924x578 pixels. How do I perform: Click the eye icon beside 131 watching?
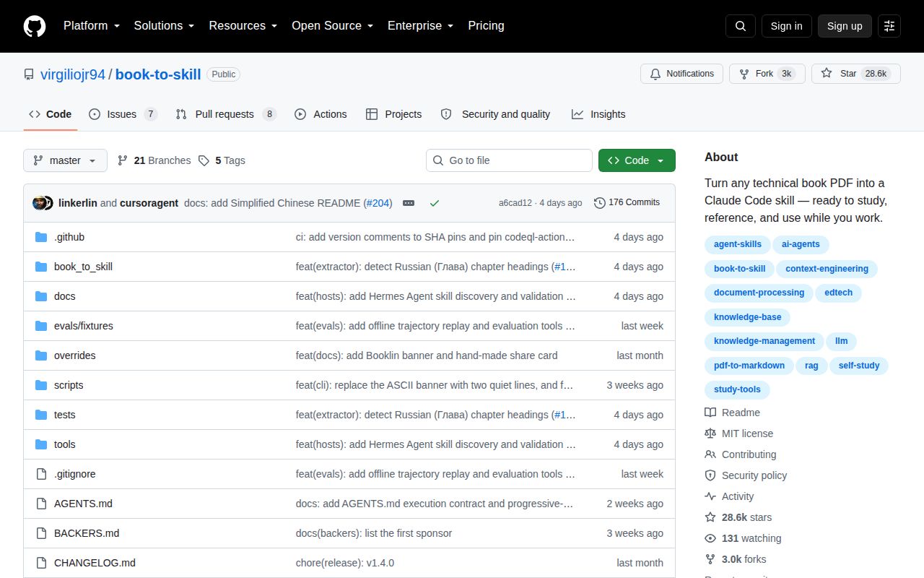point(710,538)
